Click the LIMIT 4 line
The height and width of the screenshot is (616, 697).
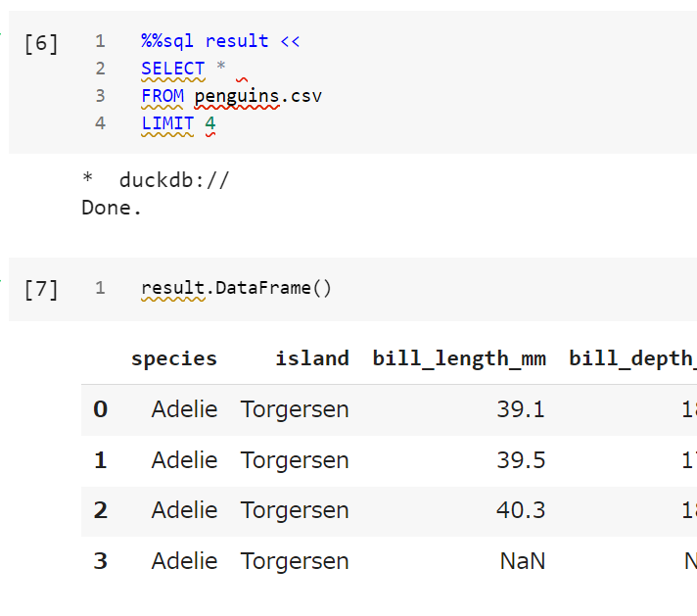178,123
